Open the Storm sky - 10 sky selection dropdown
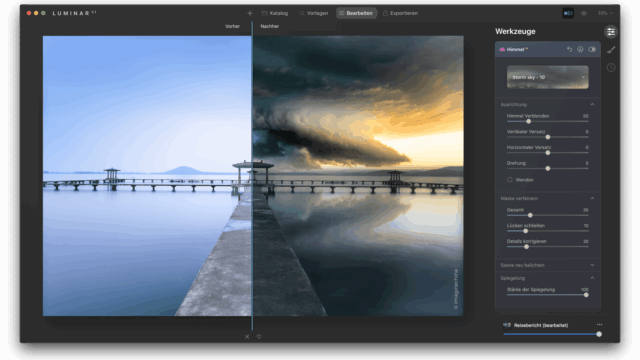Viewport: 640px width, 360px height. point(548,77)
